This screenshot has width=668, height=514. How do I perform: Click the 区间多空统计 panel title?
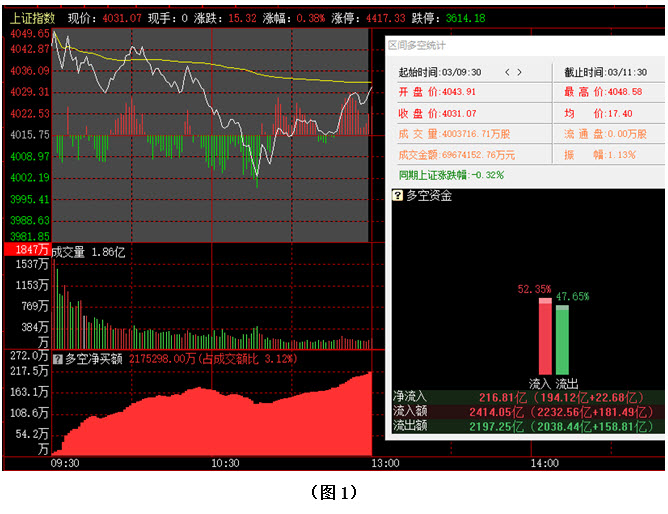tap(416, 45)
